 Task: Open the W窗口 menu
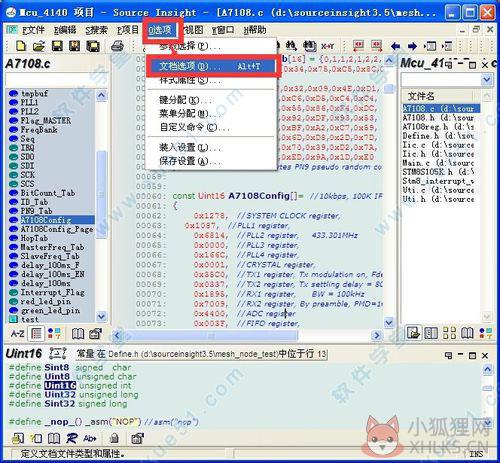click(223, 30)
